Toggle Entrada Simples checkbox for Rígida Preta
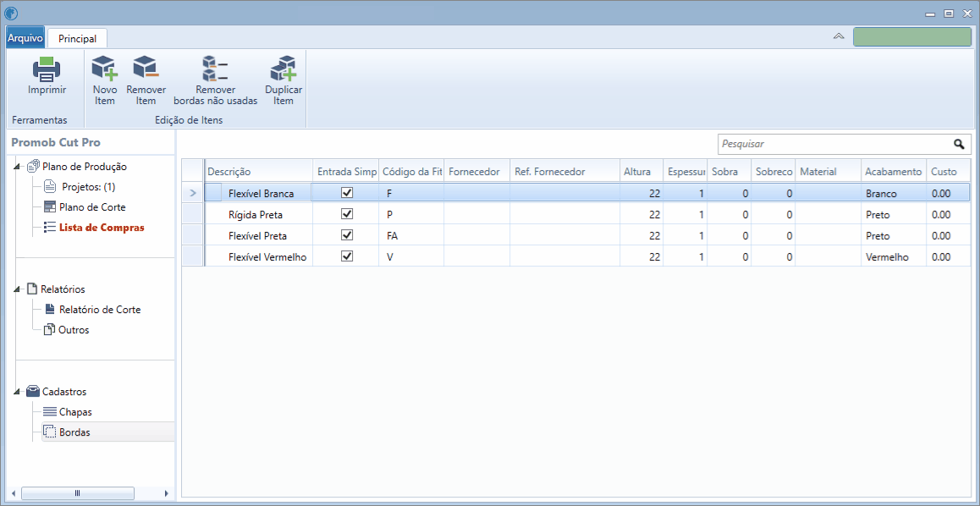The height and width of the screenshot is (506, 980). pyautogui.click(x=347, y=214)
